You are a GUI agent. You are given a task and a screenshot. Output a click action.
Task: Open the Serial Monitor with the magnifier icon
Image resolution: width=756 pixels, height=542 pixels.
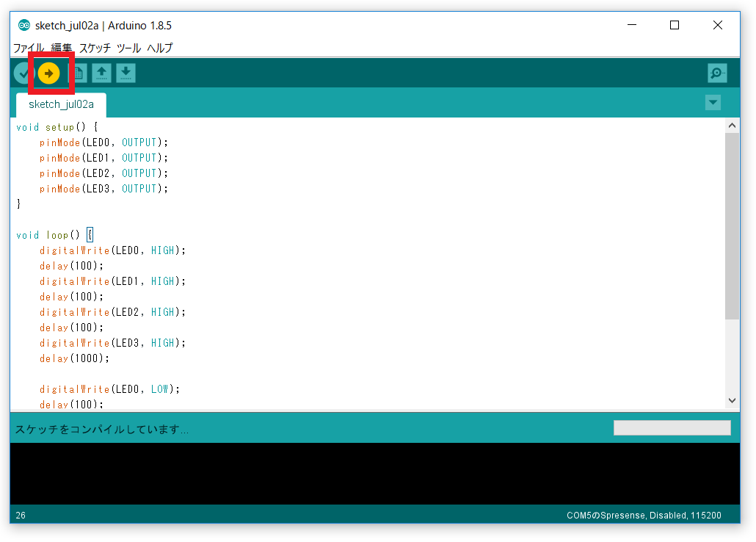[x=717, y=73]
